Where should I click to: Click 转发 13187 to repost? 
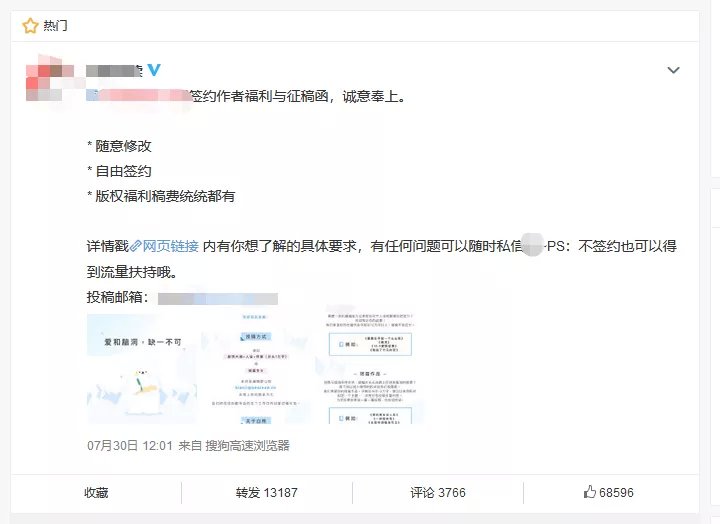(266, 492)
